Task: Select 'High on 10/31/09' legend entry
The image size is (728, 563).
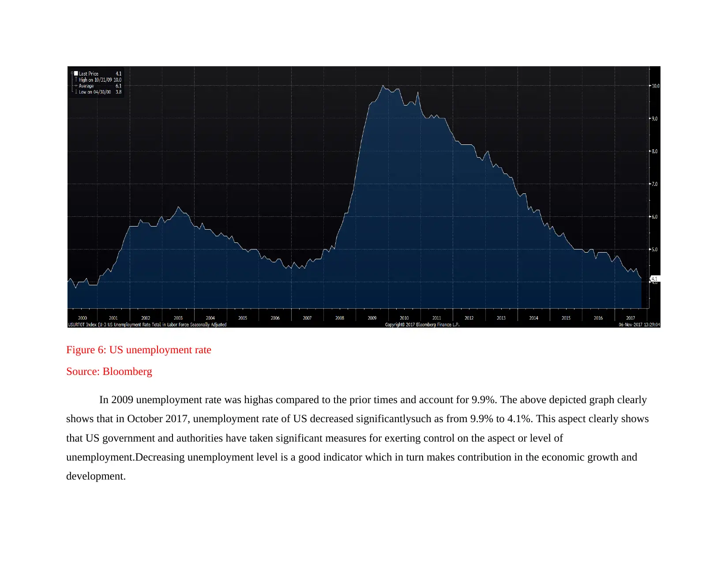Action: point(95,80)
